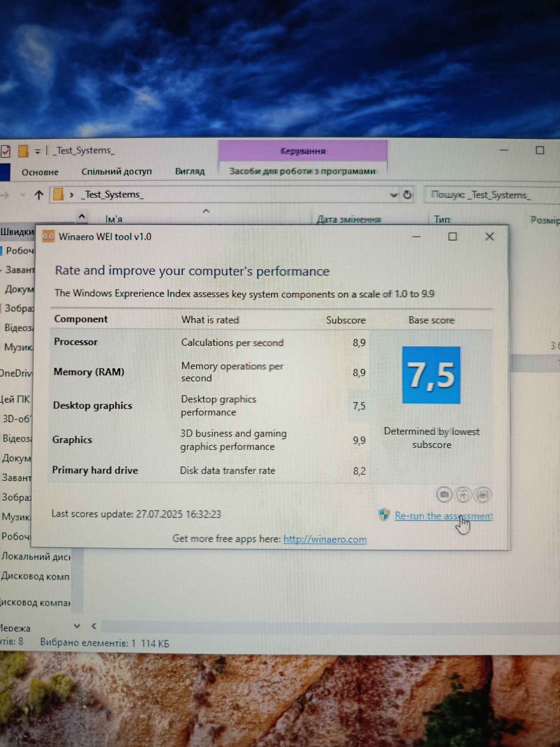Close the Winaero WEI tool window
560x747 pixels.
click(489, 236)
